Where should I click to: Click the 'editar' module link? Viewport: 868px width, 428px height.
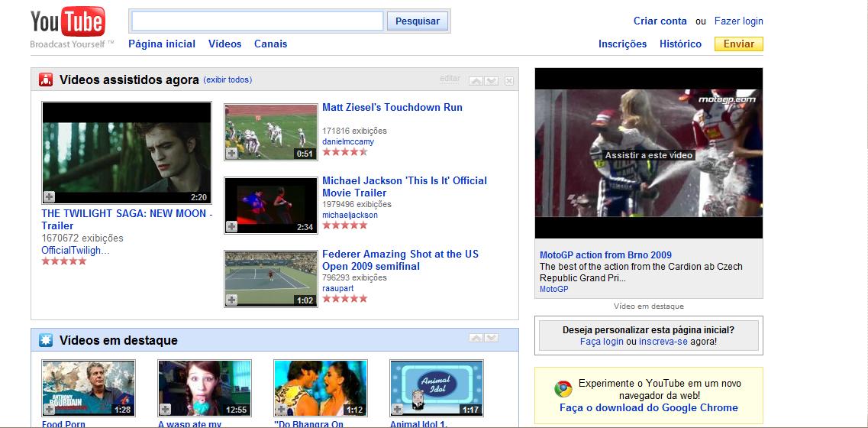[x=450, y=79]
